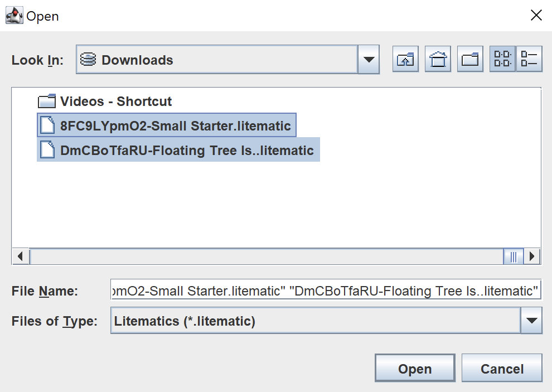Select 8FC9LYpmO2-Small Starter.litematic file

(175, 126)
